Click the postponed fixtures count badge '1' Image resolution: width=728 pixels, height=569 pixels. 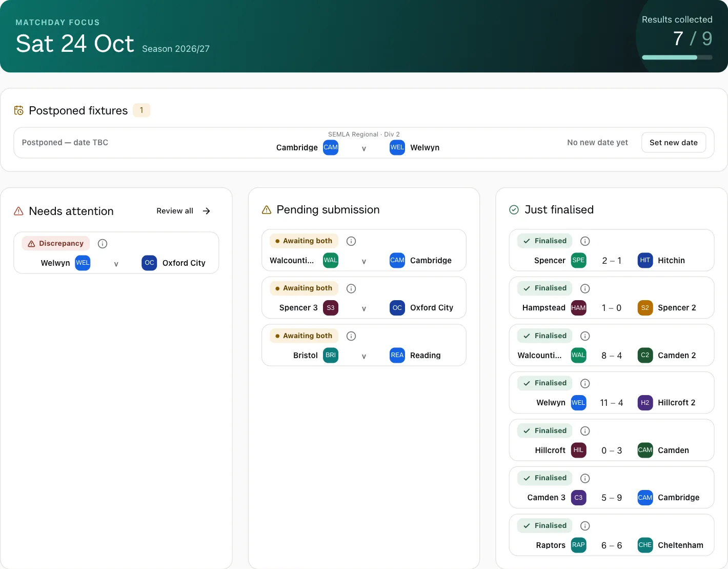pyautogui.click(x=141, y=110)
